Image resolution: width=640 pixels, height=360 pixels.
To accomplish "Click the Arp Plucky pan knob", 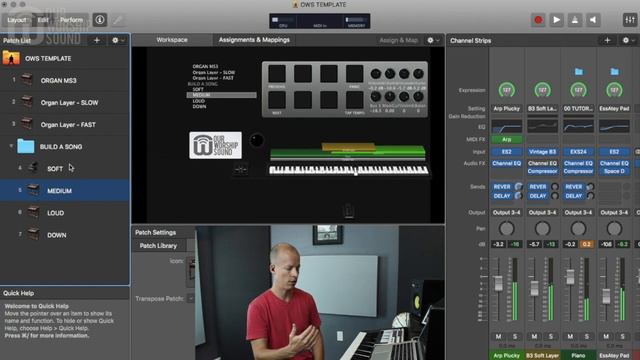I will 507,229.
